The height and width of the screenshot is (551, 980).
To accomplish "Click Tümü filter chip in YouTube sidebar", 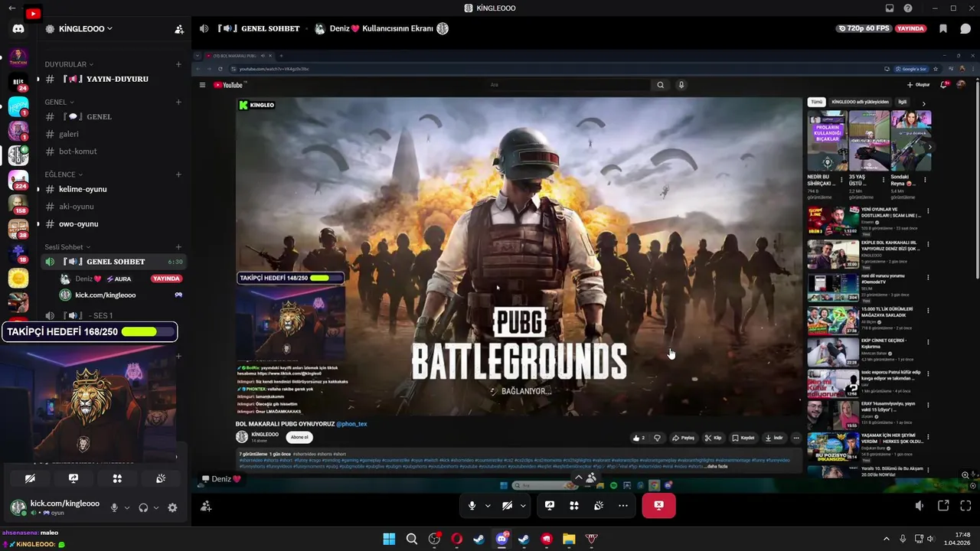I will pos(817,102).
